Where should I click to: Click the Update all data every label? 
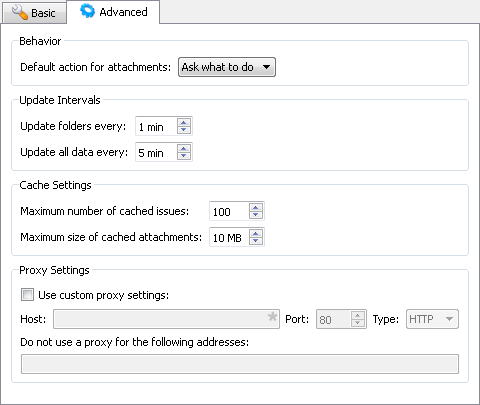point(74,152)
